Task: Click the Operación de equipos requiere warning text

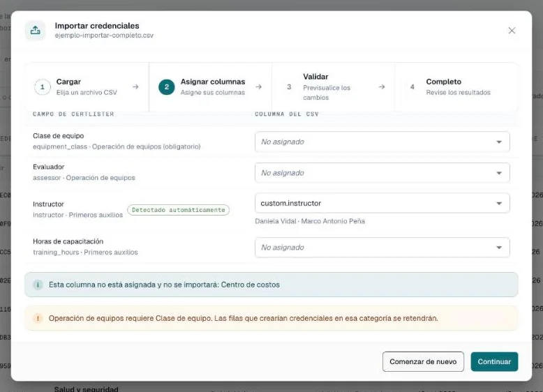Action: click(x=243, y=318)
